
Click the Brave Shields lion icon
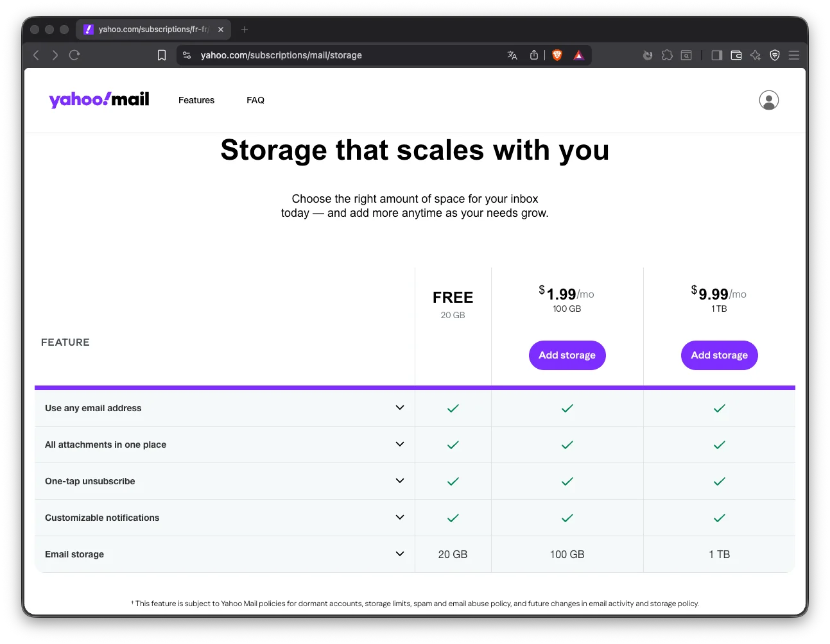coord(557,55)
